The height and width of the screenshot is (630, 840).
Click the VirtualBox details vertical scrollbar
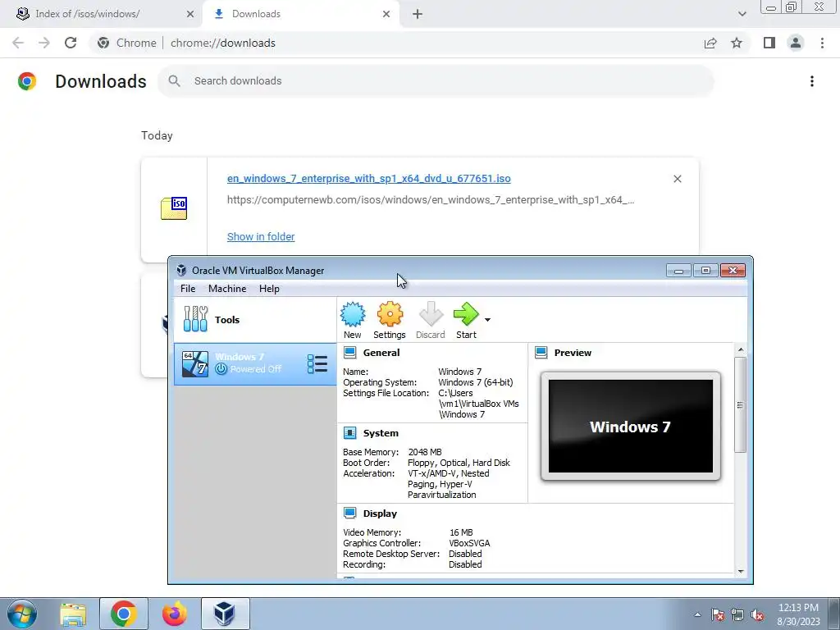741,405
